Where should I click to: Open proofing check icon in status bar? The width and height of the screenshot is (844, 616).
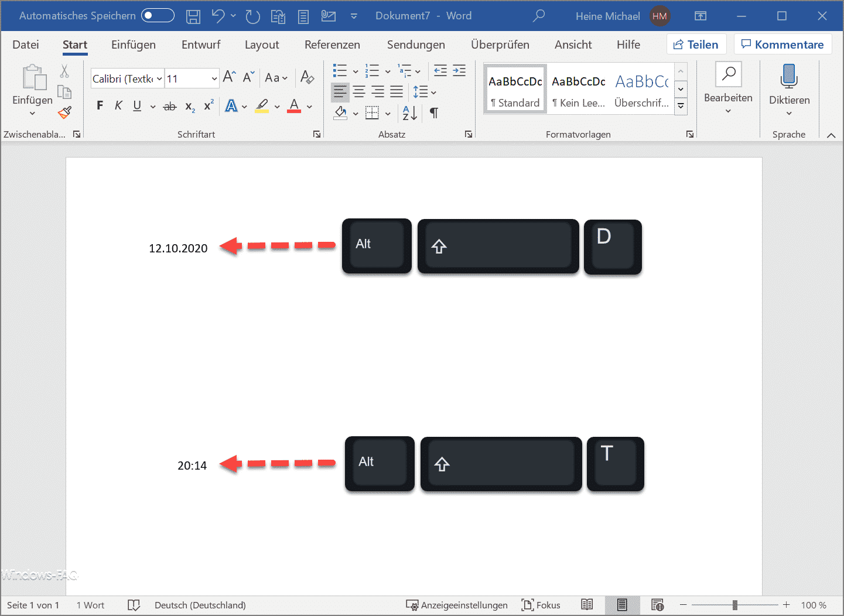click(x=134, y=605)
